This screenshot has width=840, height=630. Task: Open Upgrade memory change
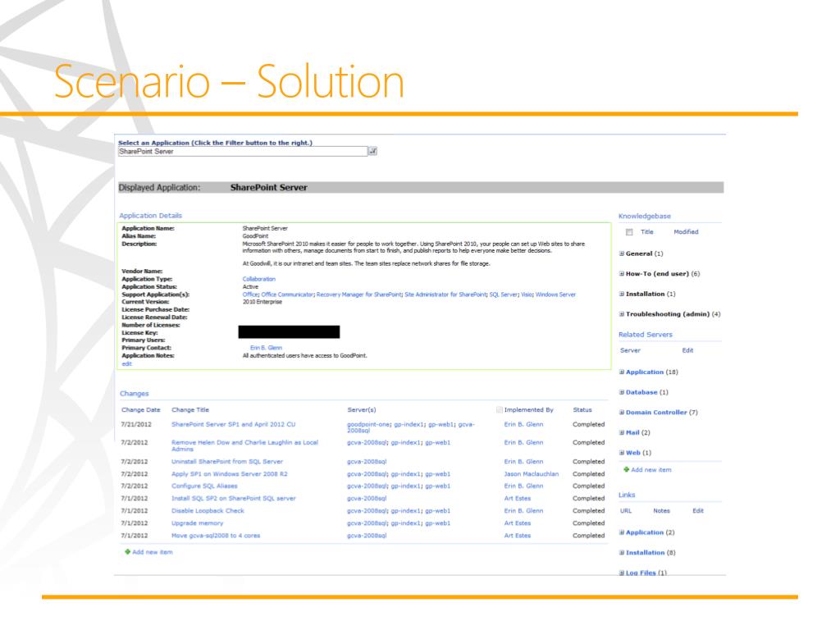click(197, 523)
